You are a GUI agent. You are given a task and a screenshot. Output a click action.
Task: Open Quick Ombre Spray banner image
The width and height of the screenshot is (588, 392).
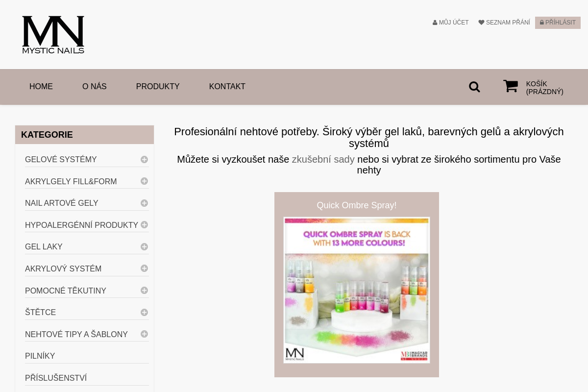click(357, 290)
